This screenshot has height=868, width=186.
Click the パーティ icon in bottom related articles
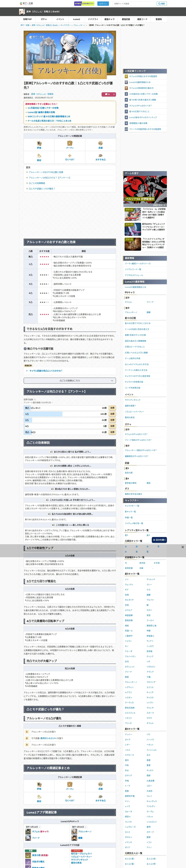(x=70, y=784)
